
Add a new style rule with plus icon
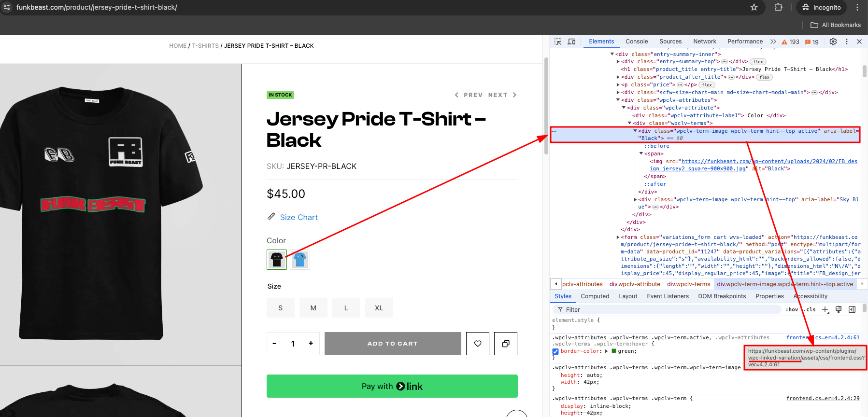coord(825,310)
